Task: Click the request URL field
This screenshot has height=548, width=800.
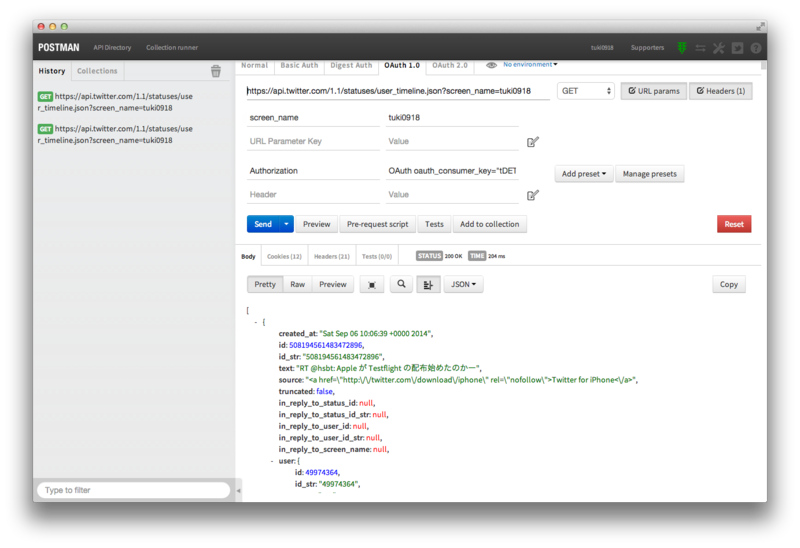Action: pyautogui.click(x=398, y=91)
